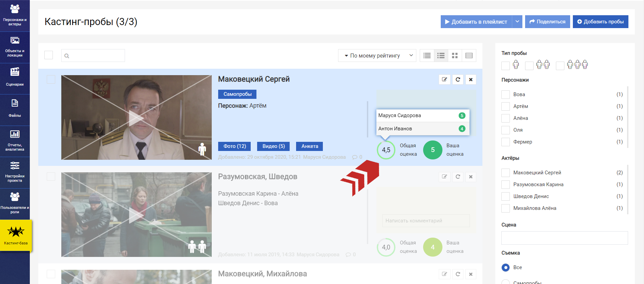Filter by two-person audition type
Viewport: 644px width, 284px height.
tap(529, 66)
